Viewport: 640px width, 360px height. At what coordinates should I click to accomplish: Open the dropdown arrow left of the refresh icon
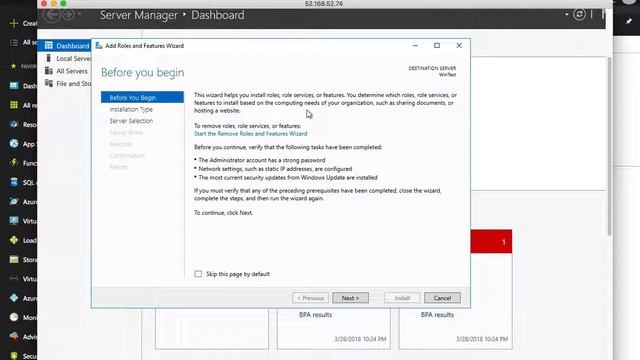tap(567, 14)
